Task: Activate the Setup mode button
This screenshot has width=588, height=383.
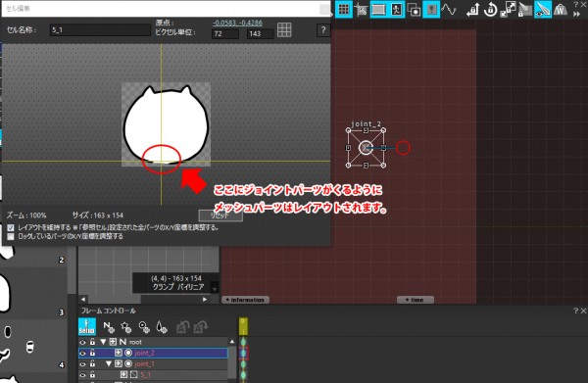Action: 87,326
